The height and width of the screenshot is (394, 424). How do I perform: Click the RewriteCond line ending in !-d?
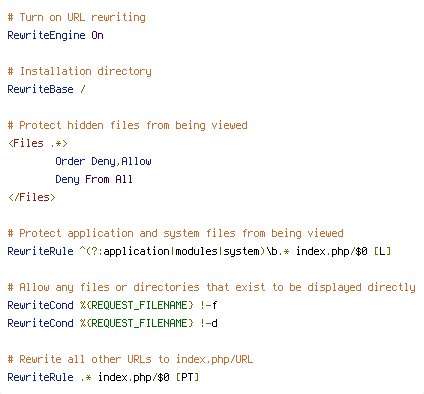(112, 323)
